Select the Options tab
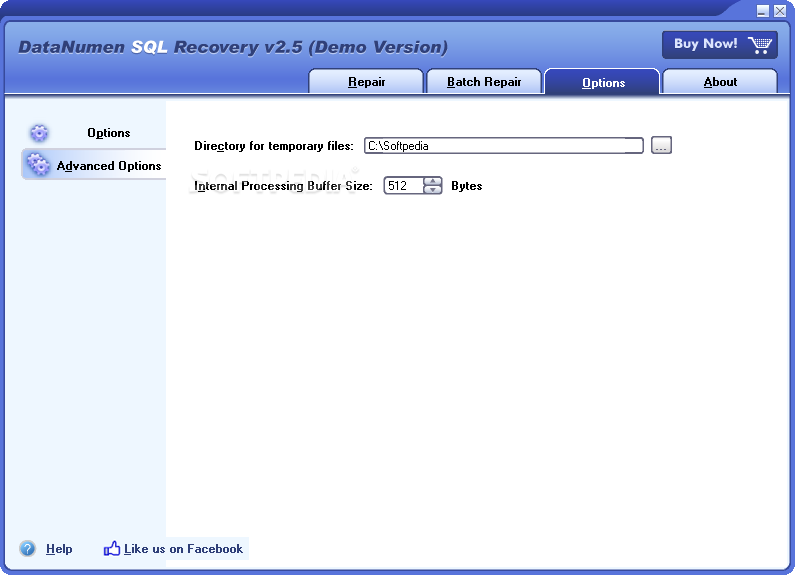The image size is (795, 575). tap(602, 82)
